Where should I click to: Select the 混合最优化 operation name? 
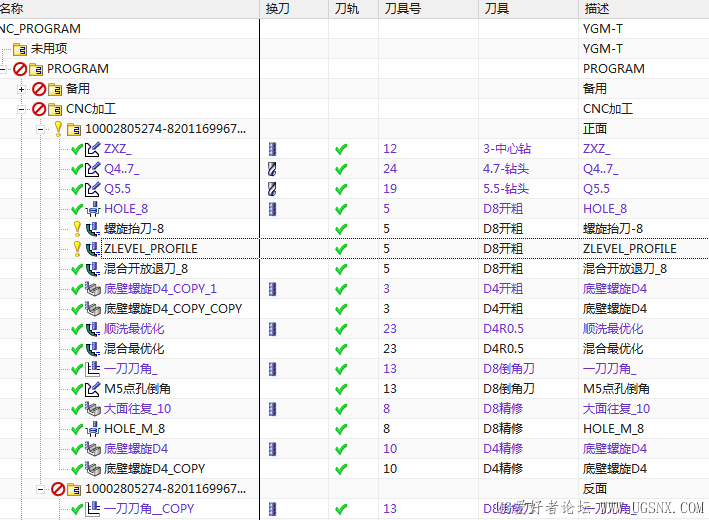pyautogui.click(x=134, y=349)
